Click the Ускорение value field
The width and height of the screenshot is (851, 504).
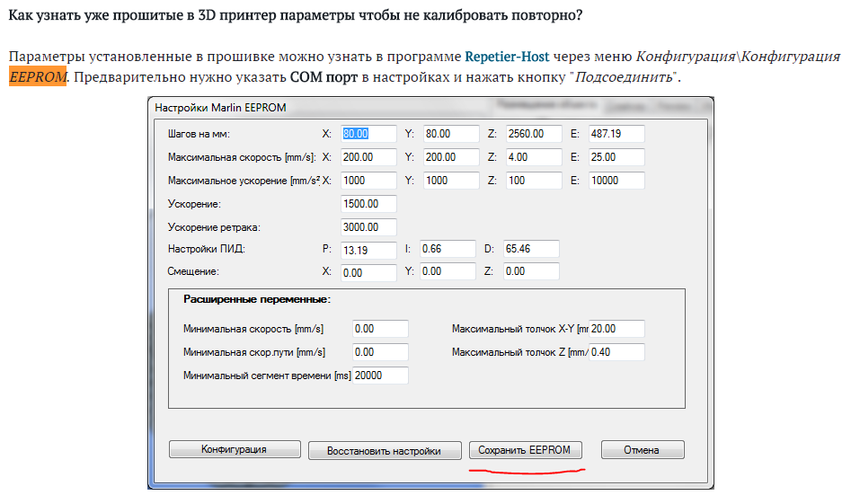(368, 204)
